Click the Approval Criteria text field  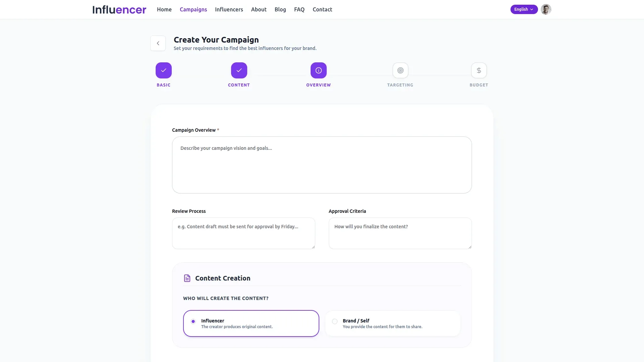[400, 233]
